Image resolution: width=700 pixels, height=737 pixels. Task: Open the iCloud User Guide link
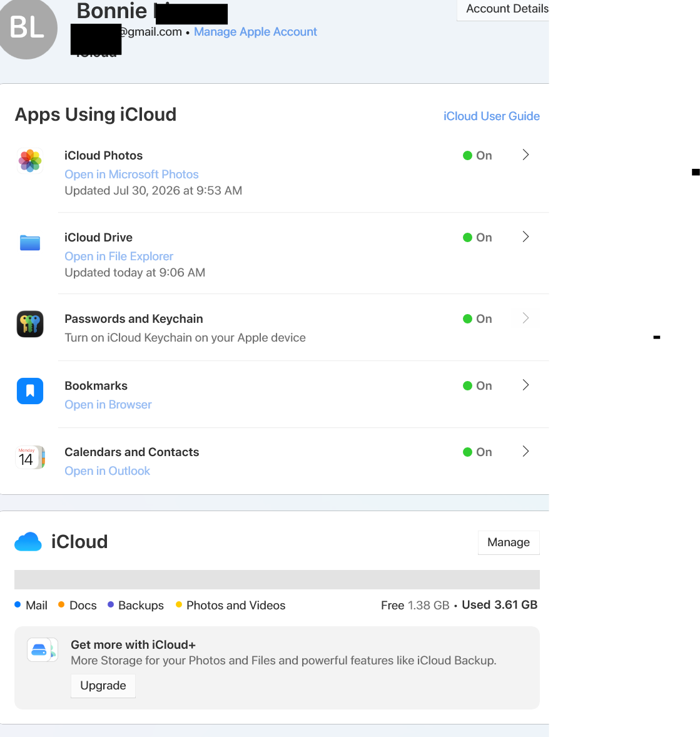491,116
